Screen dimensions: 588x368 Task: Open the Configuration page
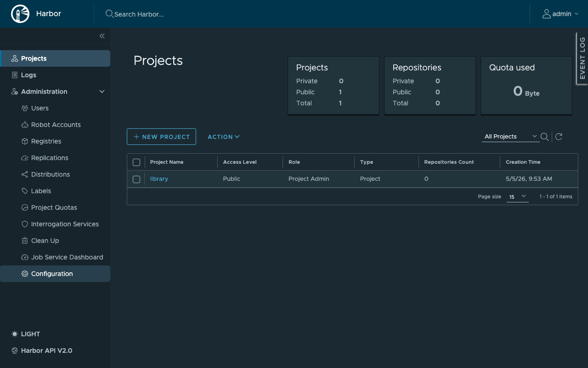(55, 274)
